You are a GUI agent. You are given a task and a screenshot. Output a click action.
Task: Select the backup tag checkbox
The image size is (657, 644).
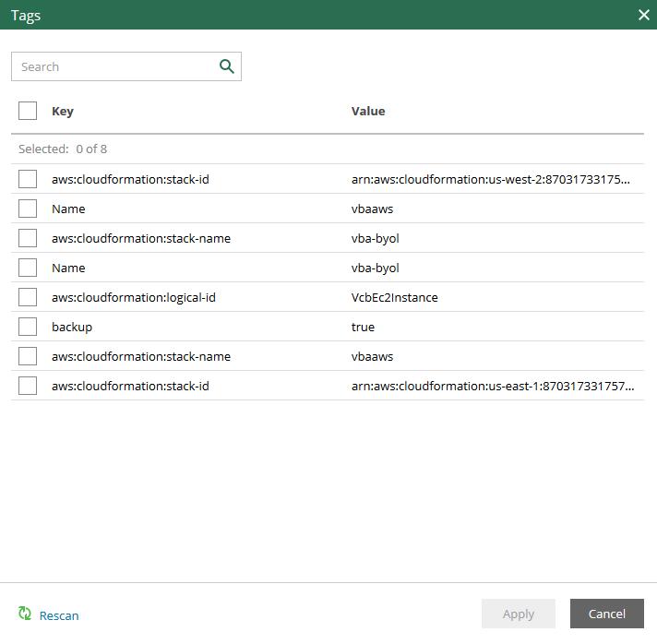point(28,327)
